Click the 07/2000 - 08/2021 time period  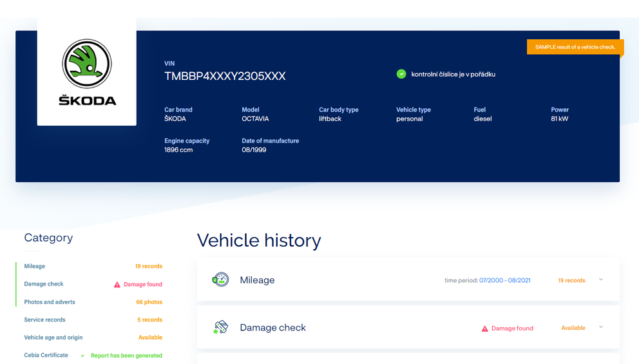pyautogui.click(x=504, y=280)
